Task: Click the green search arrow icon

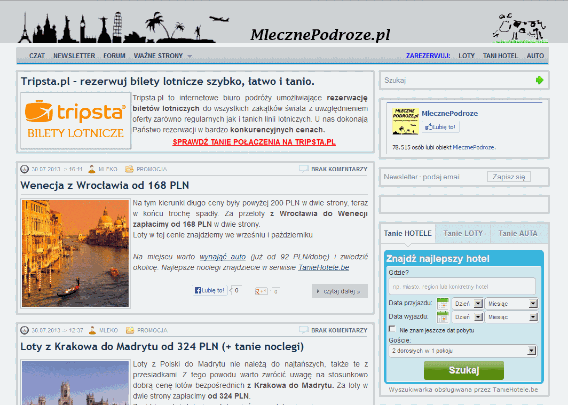Action: coord(539,80)
